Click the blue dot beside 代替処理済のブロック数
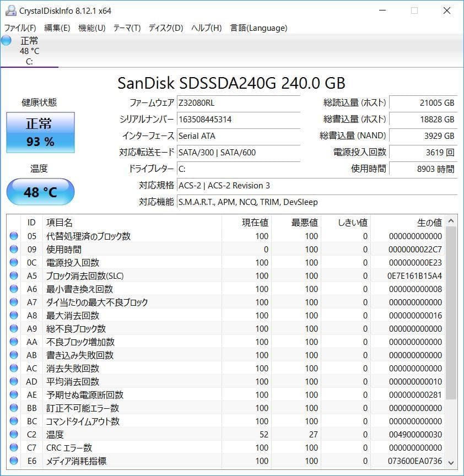Screen dimensions: 464x476 click(x=13, y=236)
